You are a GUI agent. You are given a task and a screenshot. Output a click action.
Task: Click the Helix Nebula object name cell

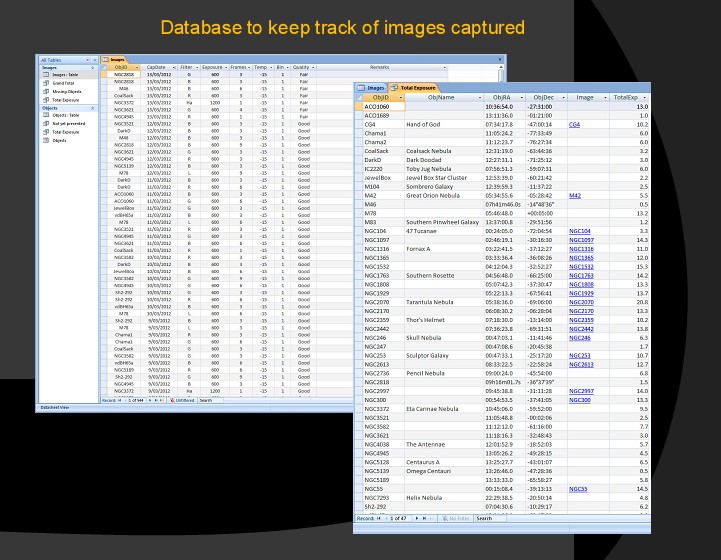[x=444, y=497]
